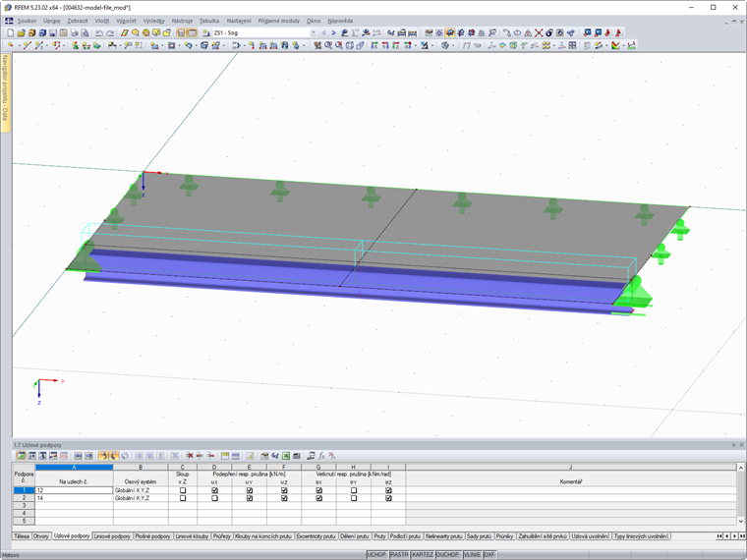
Task: Click the previous table arrow icon
Action: (78, 456)
